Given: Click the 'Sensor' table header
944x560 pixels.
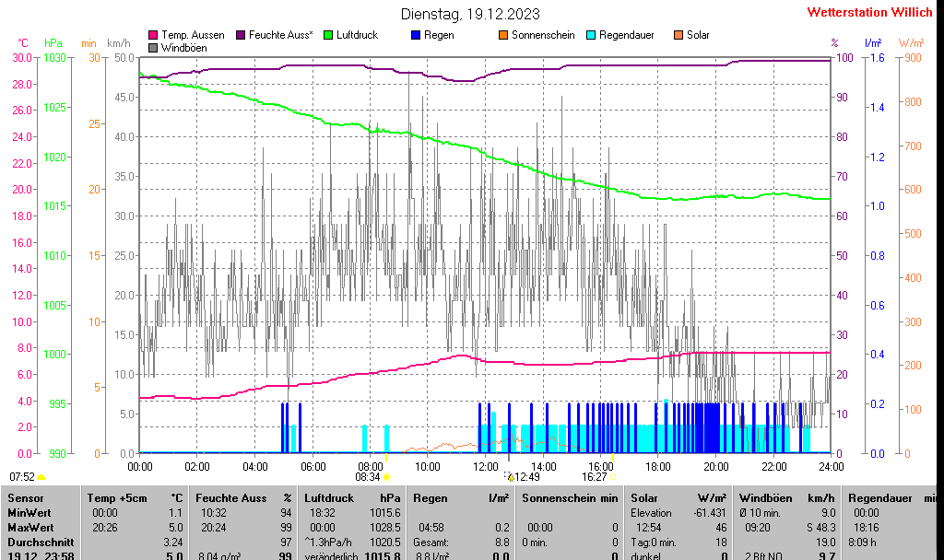Looking at the screenshot, I should click(x=26, y=498).
